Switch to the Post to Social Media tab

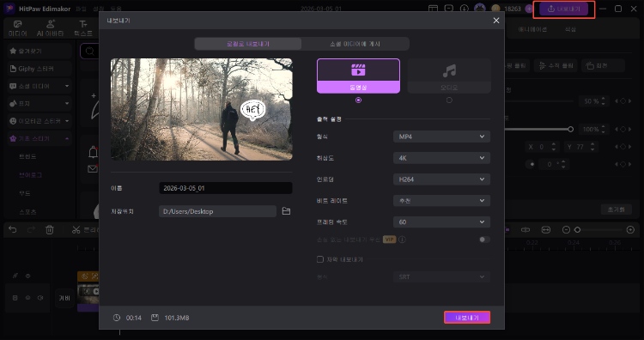tap(355, 44)
